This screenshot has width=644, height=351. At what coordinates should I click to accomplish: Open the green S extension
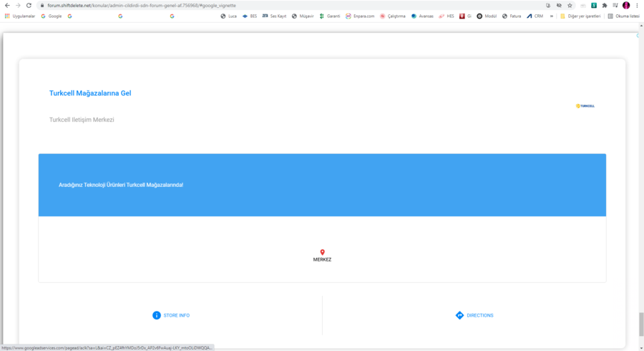coord(594,5)
